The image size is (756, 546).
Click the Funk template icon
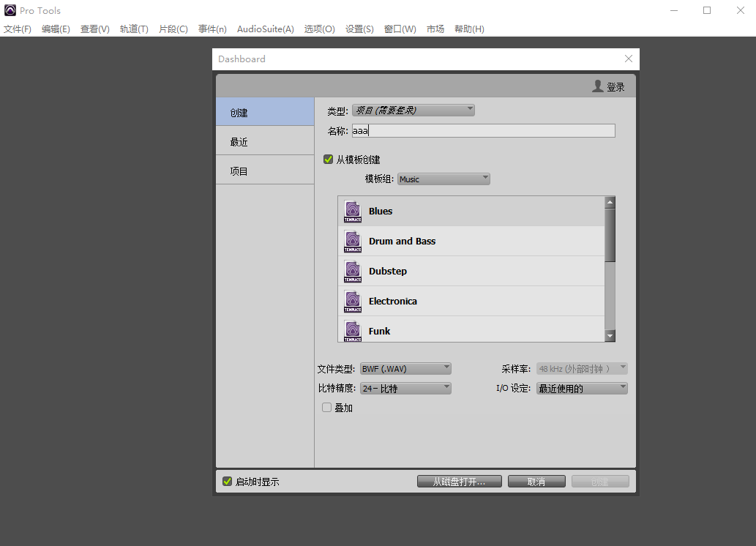coord(353,331)
